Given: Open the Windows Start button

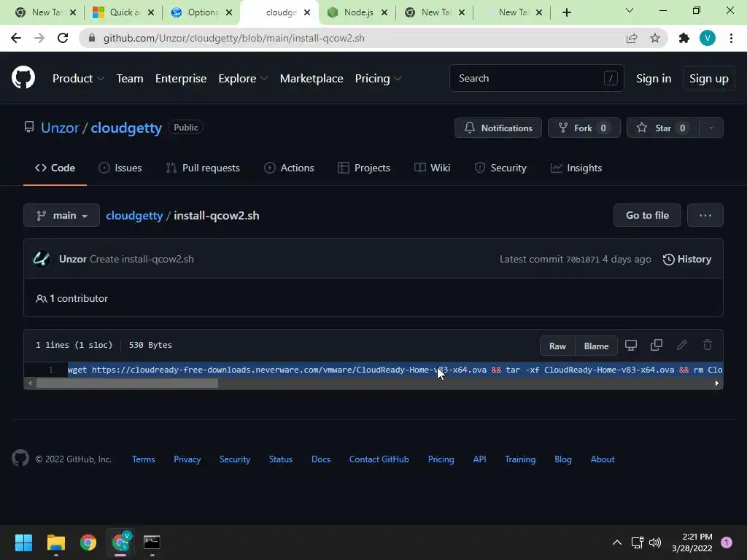Looking at the screenshot, I should point(23,542).
